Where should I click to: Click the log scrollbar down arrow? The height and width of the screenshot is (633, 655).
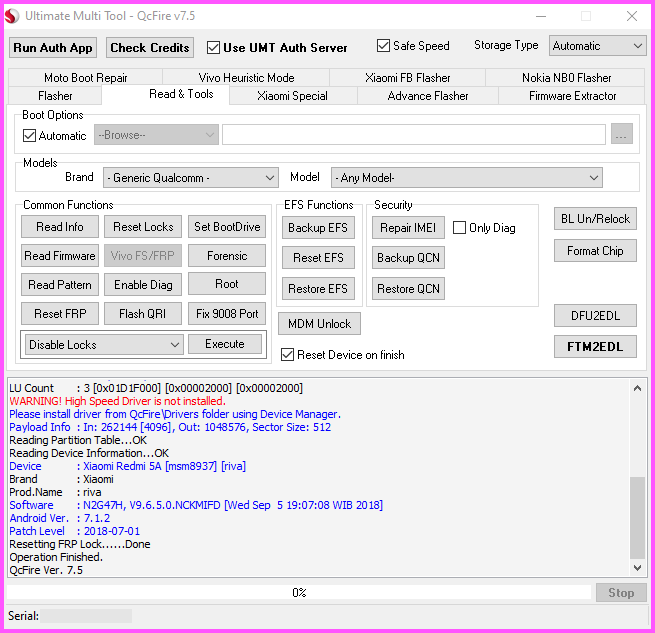[x=637, y=567]
